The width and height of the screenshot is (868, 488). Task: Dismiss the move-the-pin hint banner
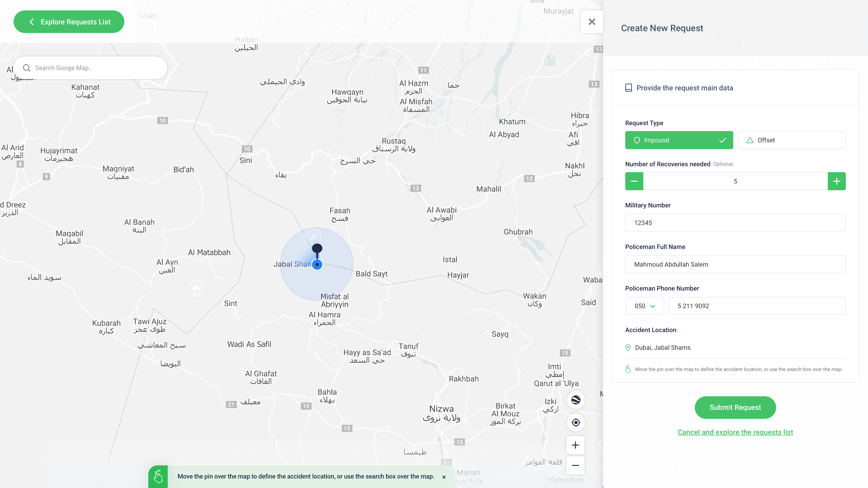444,477
